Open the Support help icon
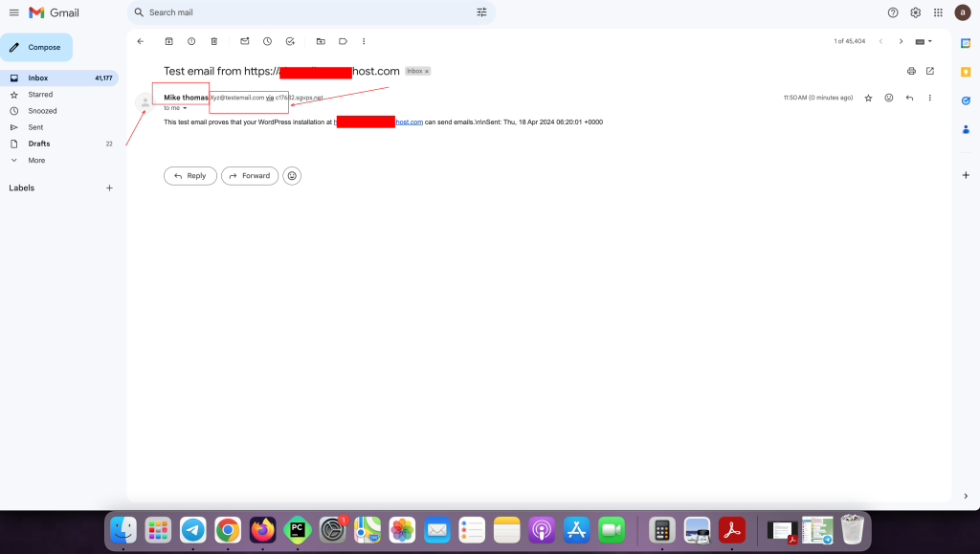 tap(893, 12)
